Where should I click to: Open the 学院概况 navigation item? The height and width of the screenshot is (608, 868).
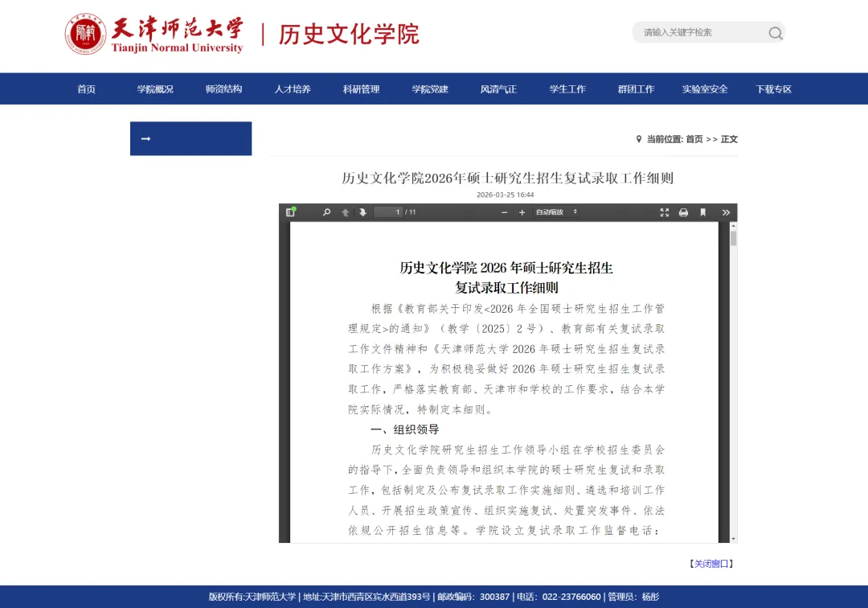pyautogui.click(x=155, y=89)
